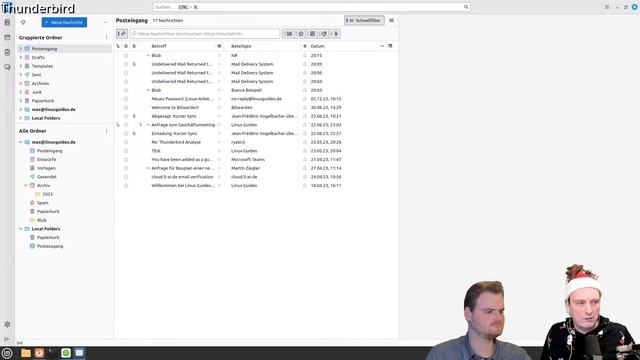Star the Re: Thunderbird Analyse message
This screenshot has width=640, height=360.
click(126, 142)
